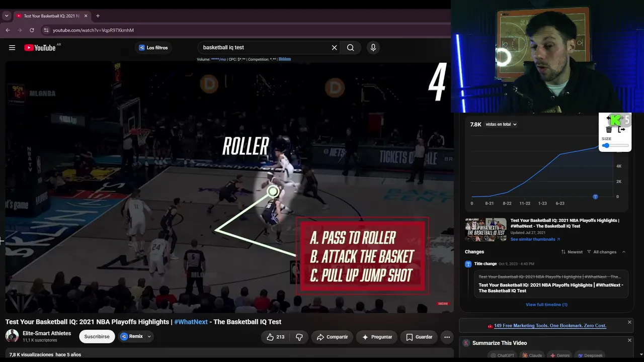644x362 pixels.
Task: Click View full timeline (1) link
Action: tap(546, 305)
